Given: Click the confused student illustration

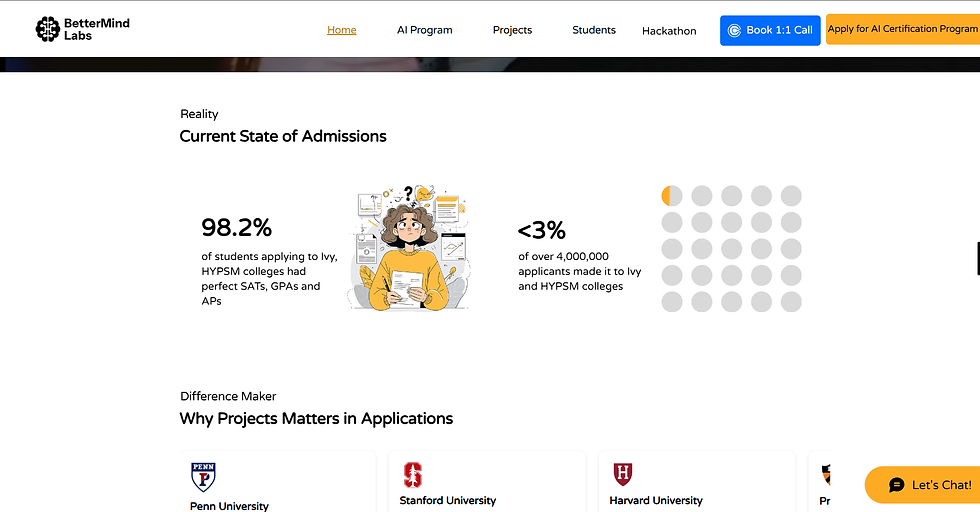Looking at the screenshot, I should 409,248.
